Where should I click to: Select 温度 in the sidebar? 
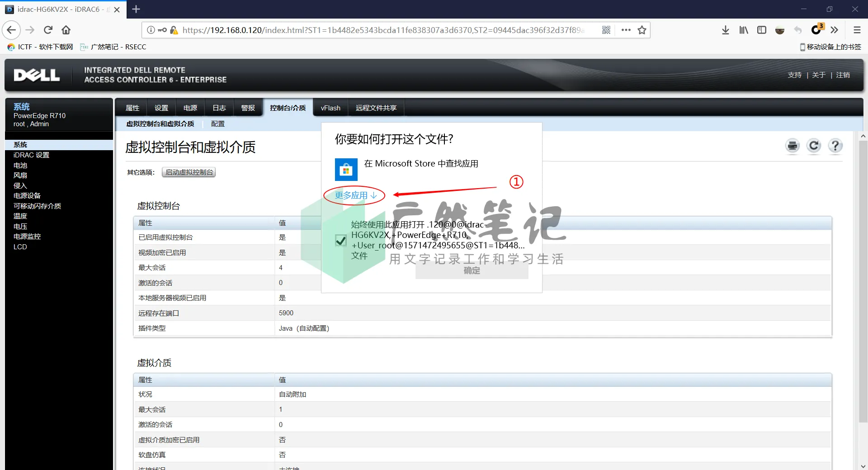click(20, 216)
